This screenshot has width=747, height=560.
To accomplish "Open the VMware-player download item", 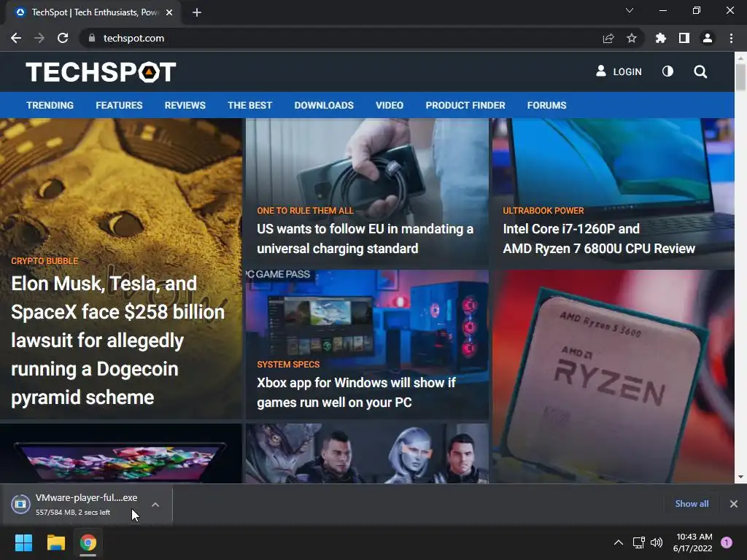I will [86, 505].
